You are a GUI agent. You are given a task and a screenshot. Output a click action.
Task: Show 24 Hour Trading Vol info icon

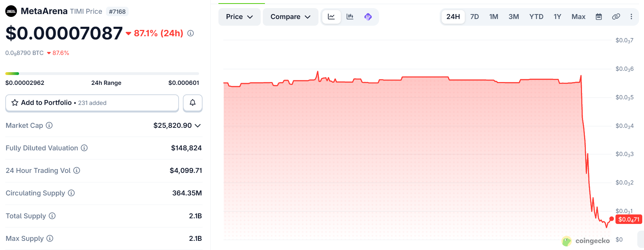pos(77,170)
